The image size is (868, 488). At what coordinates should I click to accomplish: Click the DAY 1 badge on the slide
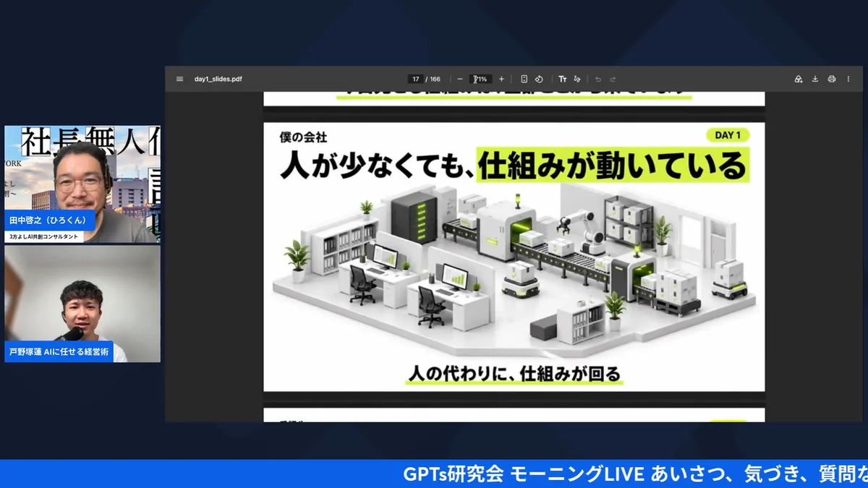[x=728, y=134]
